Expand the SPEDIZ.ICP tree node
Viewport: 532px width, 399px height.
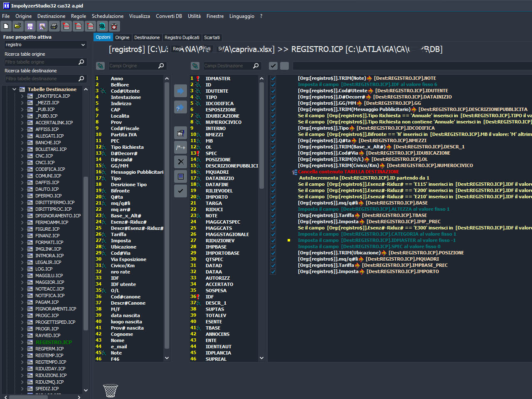coord(22,389)
